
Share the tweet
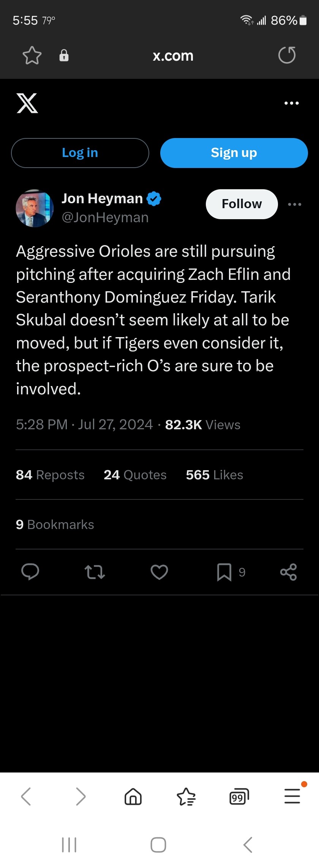288,572
